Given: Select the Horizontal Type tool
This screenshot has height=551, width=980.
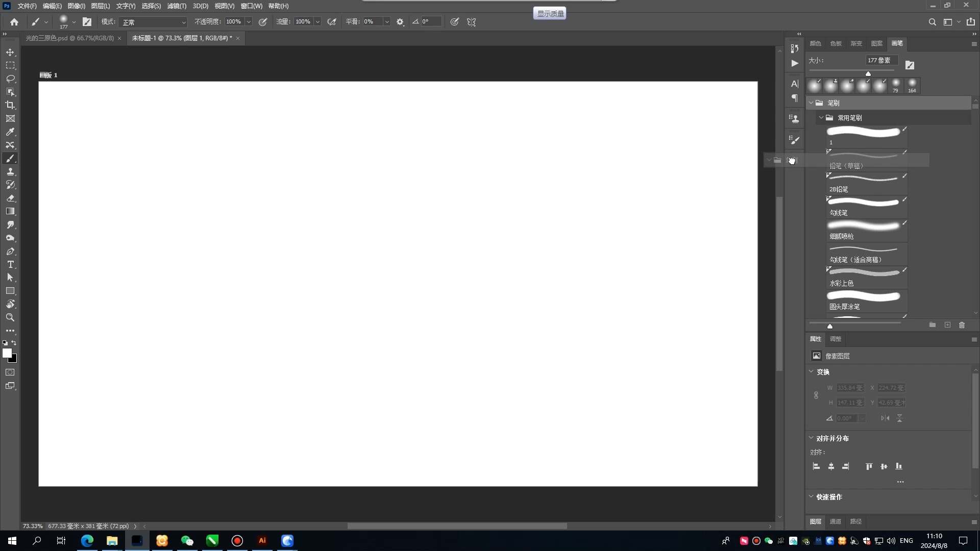Looking at the screenshot, I should 10,264.
